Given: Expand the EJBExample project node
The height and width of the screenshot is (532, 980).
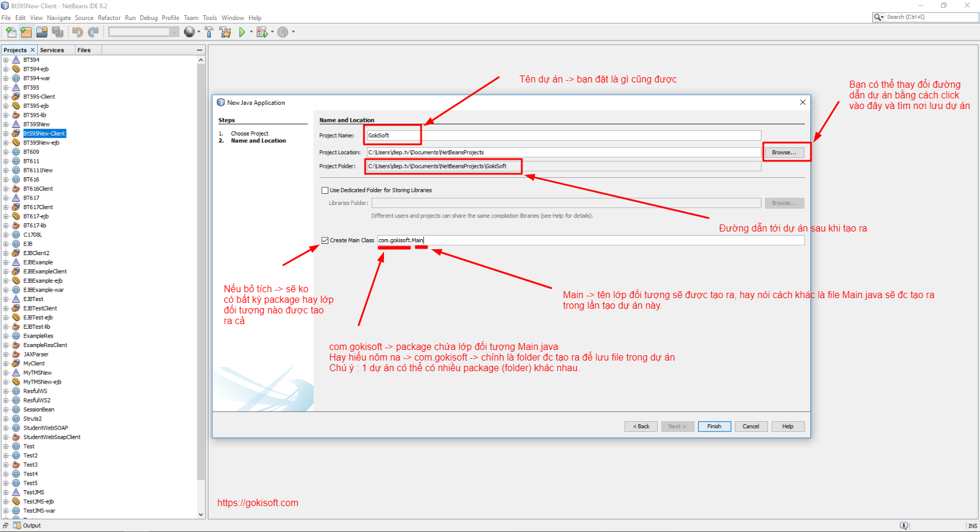Looking at the screenshot, I should click(6, 263).
